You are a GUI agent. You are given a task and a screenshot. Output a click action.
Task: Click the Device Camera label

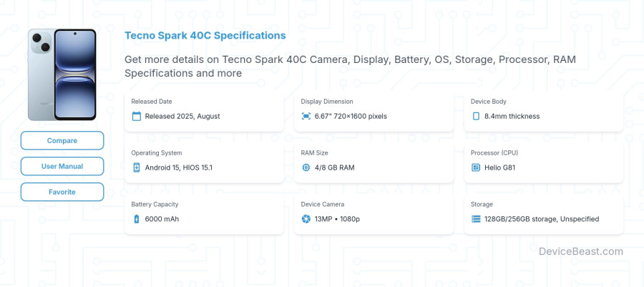(x=323, y=204)
